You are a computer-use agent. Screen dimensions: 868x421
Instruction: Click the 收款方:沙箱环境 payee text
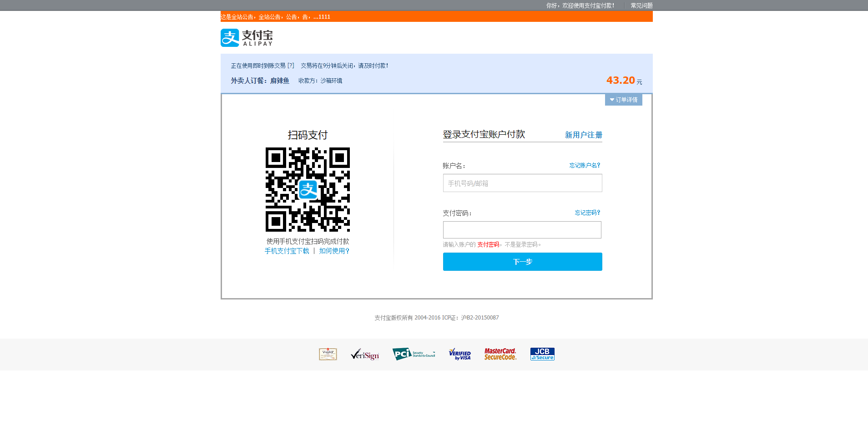tap(320, 81)
